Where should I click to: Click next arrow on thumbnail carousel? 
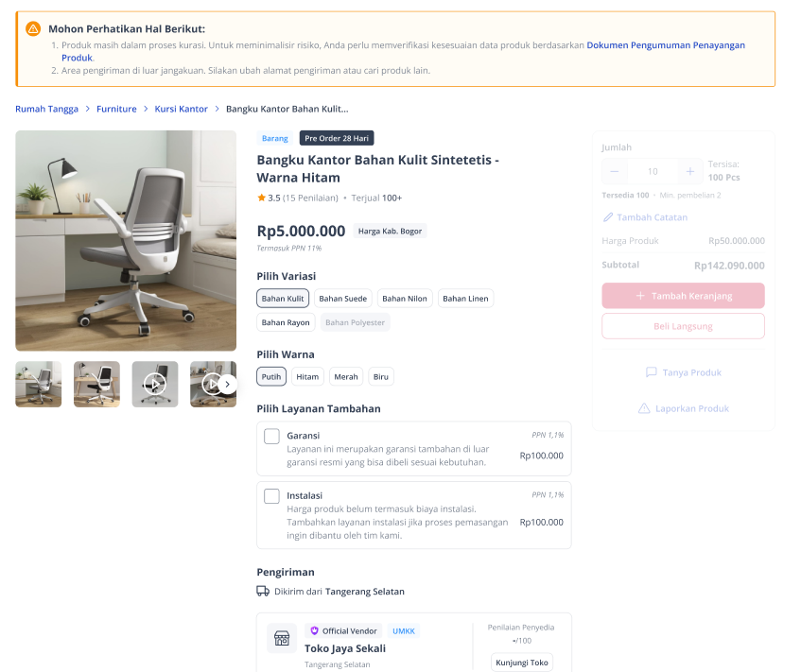pyautogui.click(x=227, y=384)
